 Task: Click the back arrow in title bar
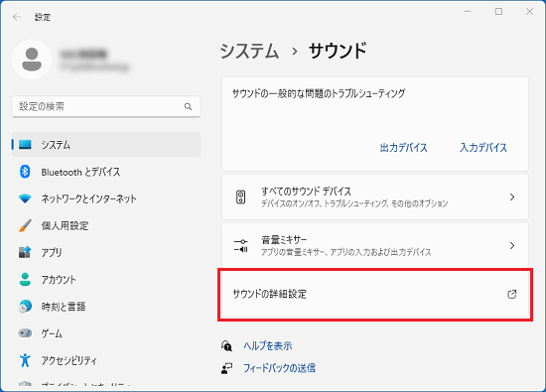(x=16, y=17)
